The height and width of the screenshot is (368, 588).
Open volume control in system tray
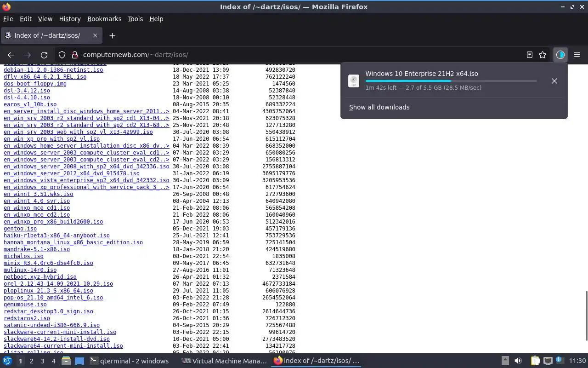518,361
